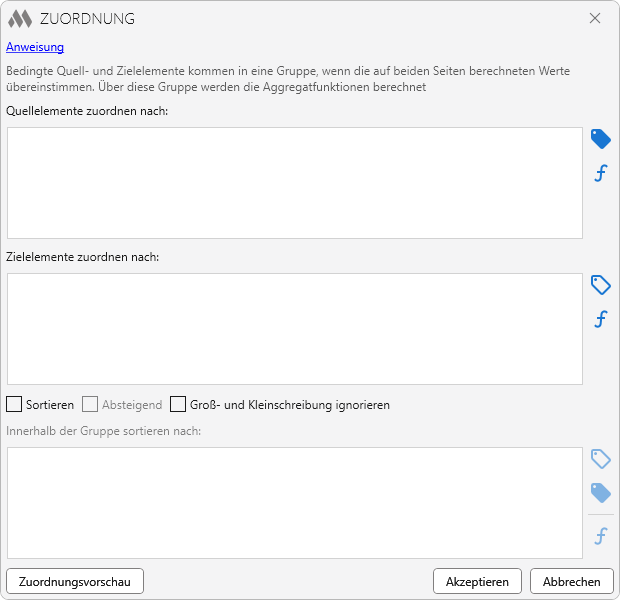Click function icon beside group sort field
This screenshot has height=600, width=620.
click(601, 536)
